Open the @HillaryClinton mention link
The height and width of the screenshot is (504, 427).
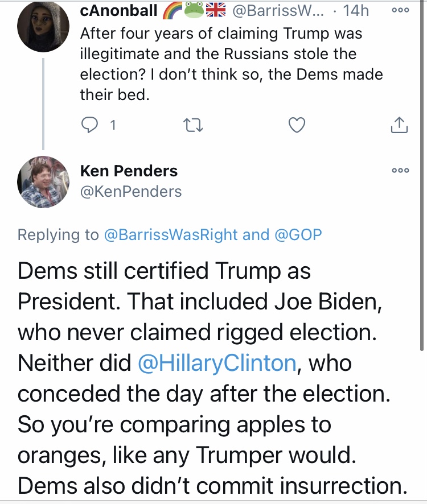click(217, 363)
